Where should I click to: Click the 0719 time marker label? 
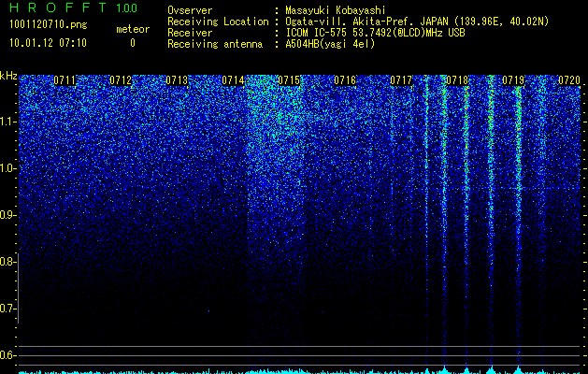click(x=513, y=80)
